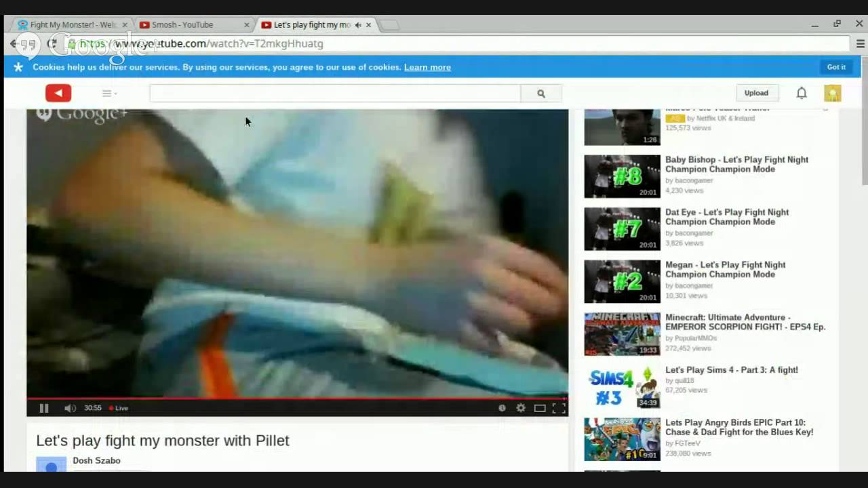Pause the live video
Screen dimensions: 868x488
click(x=44, y=408)
